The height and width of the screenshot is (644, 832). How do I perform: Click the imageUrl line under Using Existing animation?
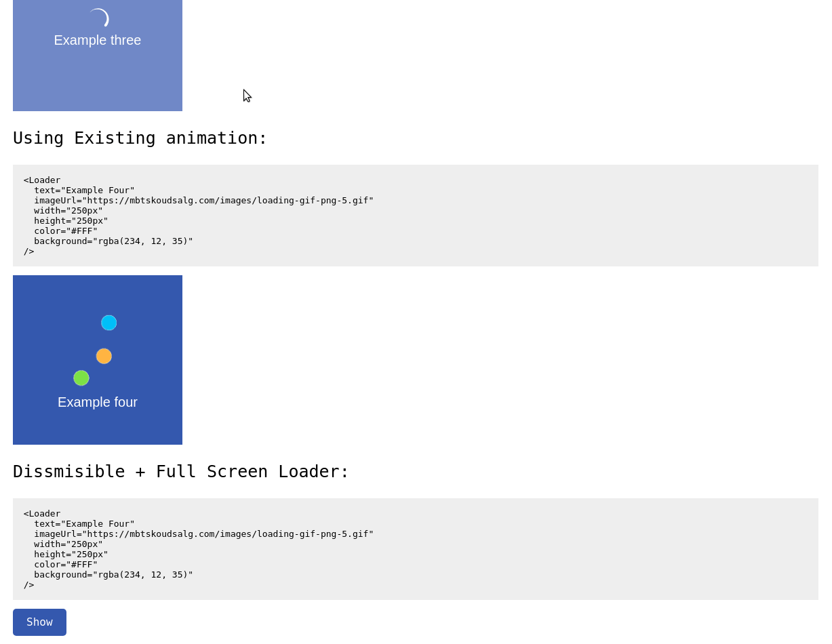pyautogui.click(x=203, y=201)
